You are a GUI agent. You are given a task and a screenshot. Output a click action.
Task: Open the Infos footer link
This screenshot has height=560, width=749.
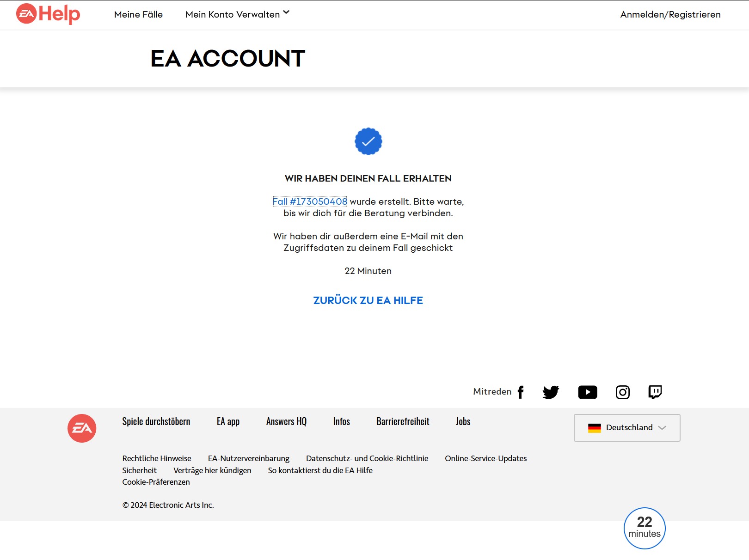point(342,421)
